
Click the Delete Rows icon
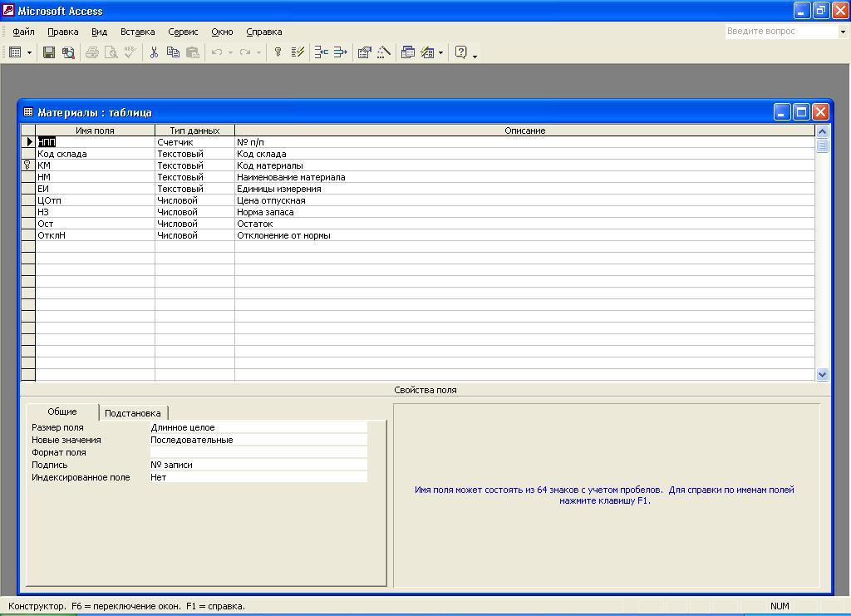[x=340, y=52]
